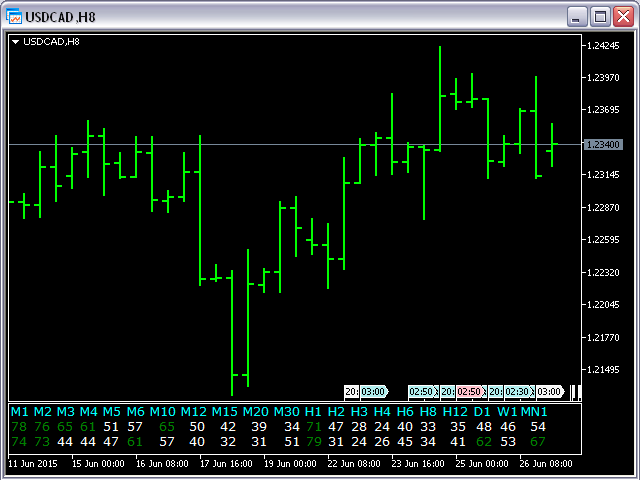This screenshot has width=640, height=480.
Task: Maximize the USDCAD,H8 chart window
Action: coord(600,17)
